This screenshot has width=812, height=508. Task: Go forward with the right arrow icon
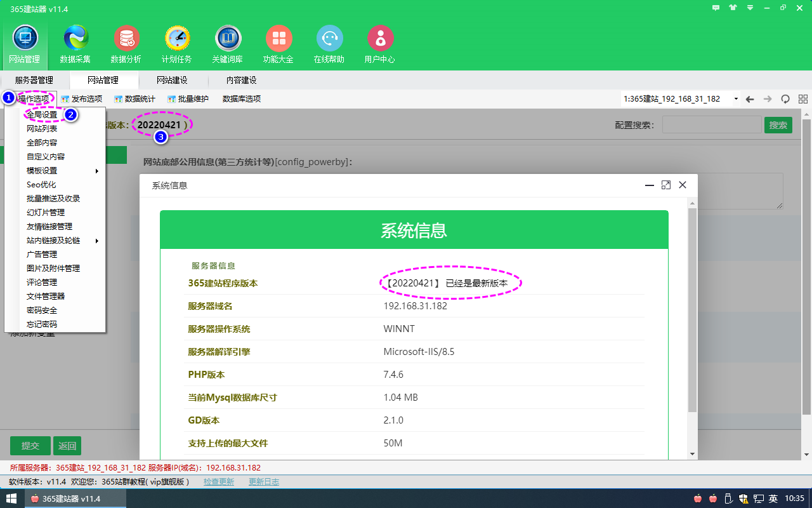(x=768, y=99)
